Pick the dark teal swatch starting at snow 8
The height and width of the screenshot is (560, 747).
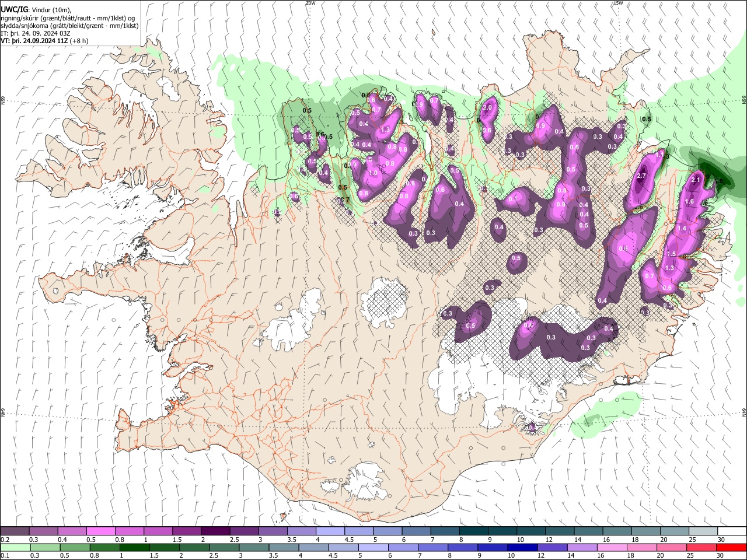(x=474, y=531)
